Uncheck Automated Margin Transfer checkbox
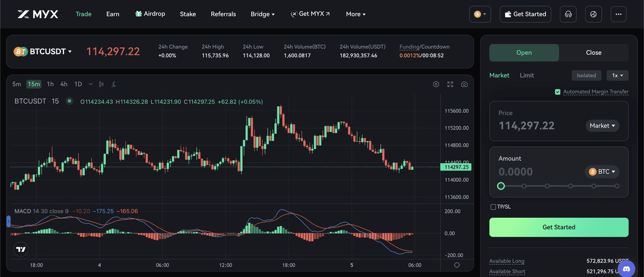The height and width of the screenshot is (277, 644). tap(557, 92)
